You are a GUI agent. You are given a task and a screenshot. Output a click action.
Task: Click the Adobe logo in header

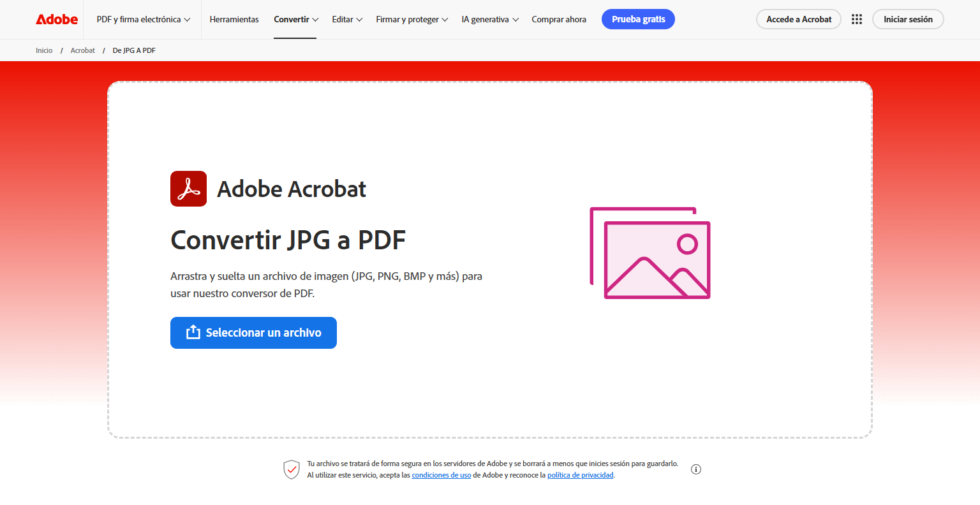point(57,19)
